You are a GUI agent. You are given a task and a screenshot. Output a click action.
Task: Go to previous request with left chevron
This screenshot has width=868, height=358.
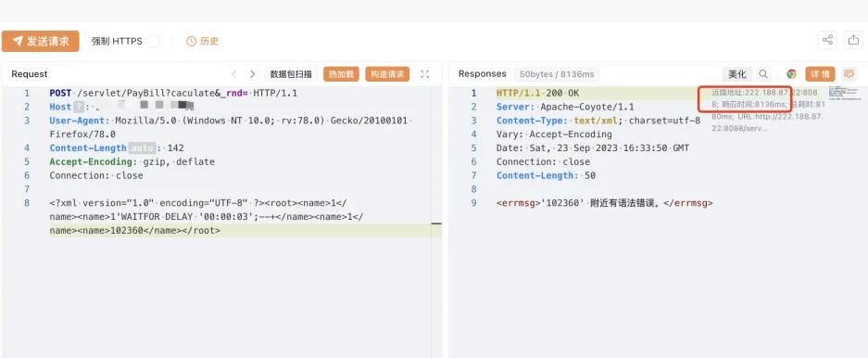click(234, 73)
